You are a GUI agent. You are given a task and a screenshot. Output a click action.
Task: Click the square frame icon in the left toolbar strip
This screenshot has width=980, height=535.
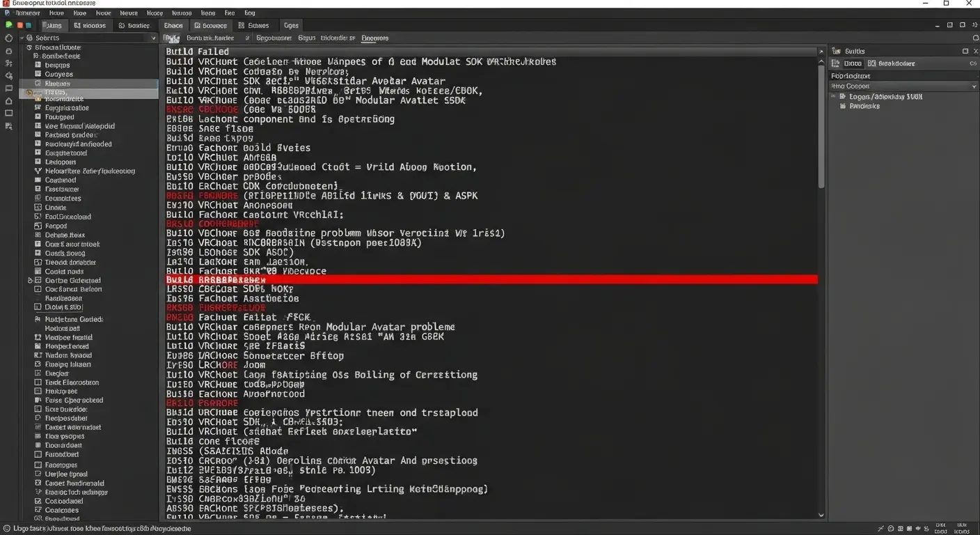tap(9, 111)
